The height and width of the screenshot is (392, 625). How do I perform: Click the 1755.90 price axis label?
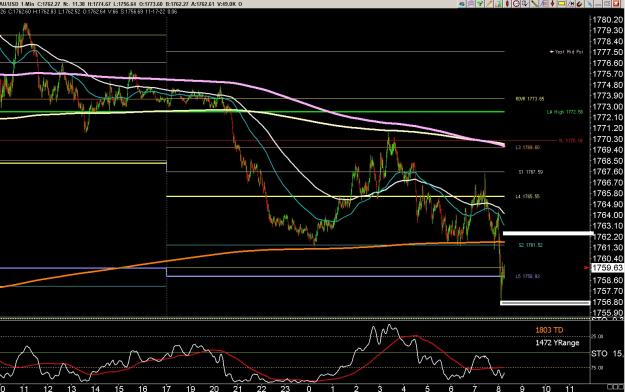(x=607, y=313)
